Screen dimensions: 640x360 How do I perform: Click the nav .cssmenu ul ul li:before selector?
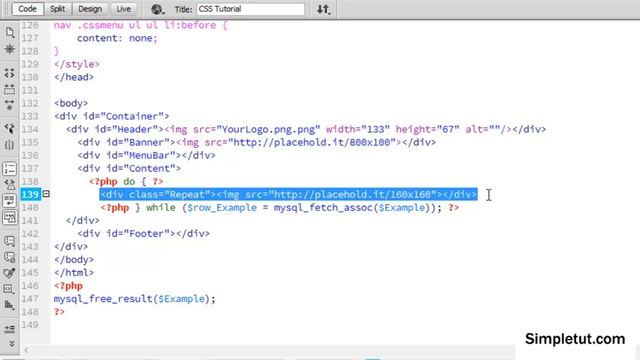pos(140,25)
